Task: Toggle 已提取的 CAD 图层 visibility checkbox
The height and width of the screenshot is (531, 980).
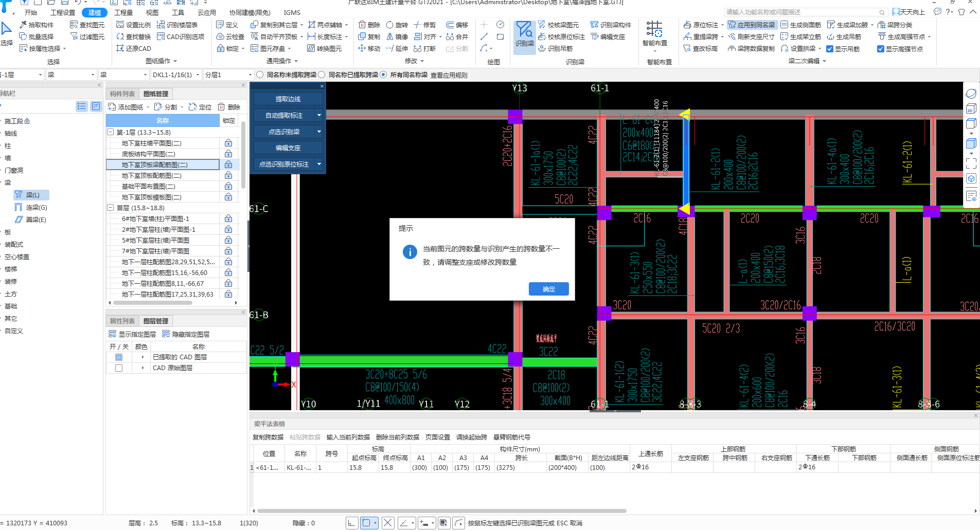Action: tap(119, 357)
